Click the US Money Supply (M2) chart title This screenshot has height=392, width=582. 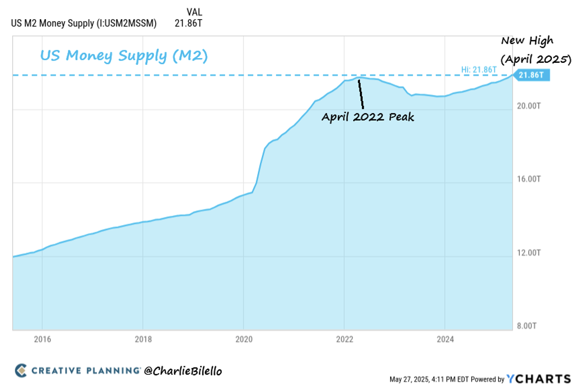[x=124, y=55]
